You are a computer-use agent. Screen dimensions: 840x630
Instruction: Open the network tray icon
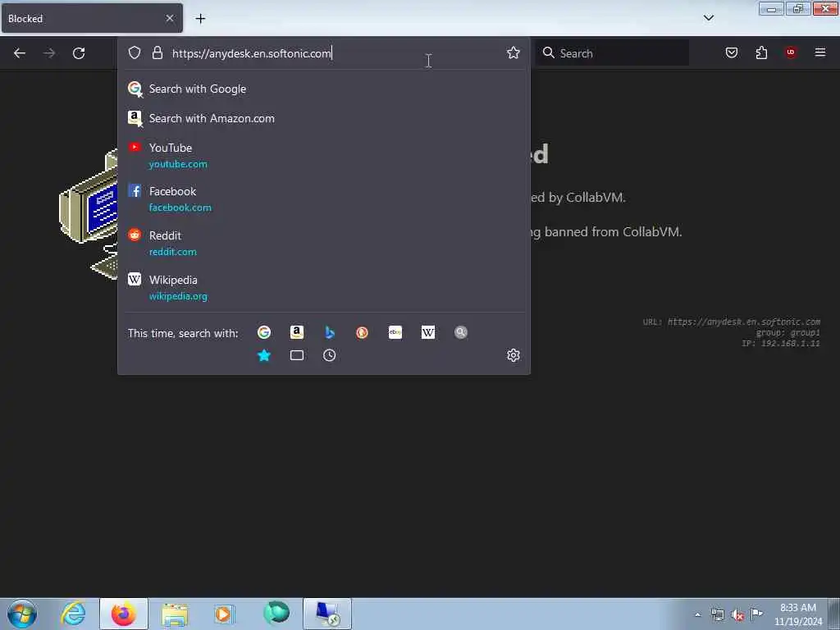[x=717, y=614]
